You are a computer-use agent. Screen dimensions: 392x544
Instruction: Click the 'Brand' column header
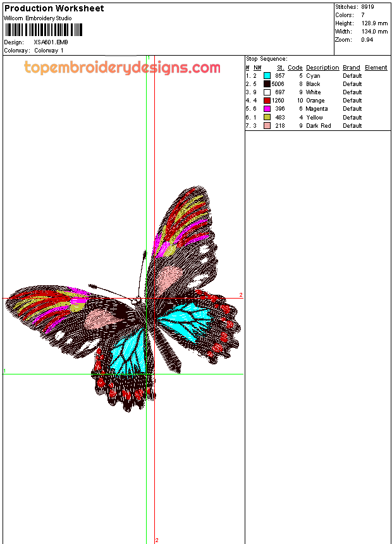pyautogui.click(x=352, y=68)
